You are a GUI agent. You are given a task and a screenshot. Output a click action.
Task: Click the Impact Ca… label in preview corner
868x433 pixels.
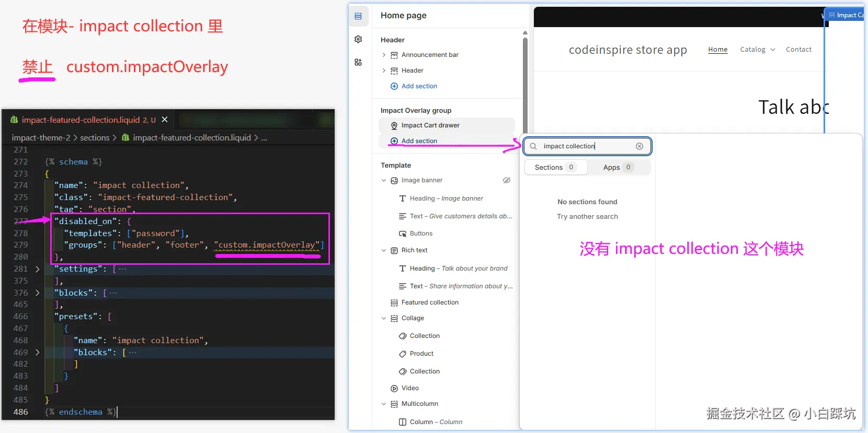pos(846,15)
